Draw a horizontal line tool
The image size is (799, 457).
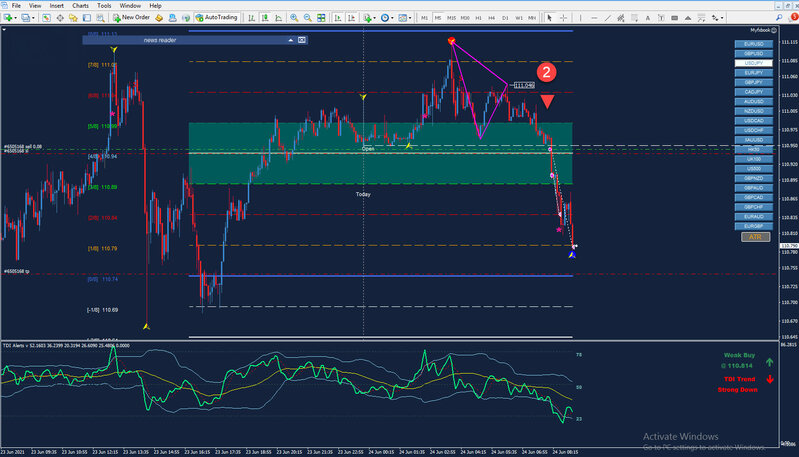(594, 18)
